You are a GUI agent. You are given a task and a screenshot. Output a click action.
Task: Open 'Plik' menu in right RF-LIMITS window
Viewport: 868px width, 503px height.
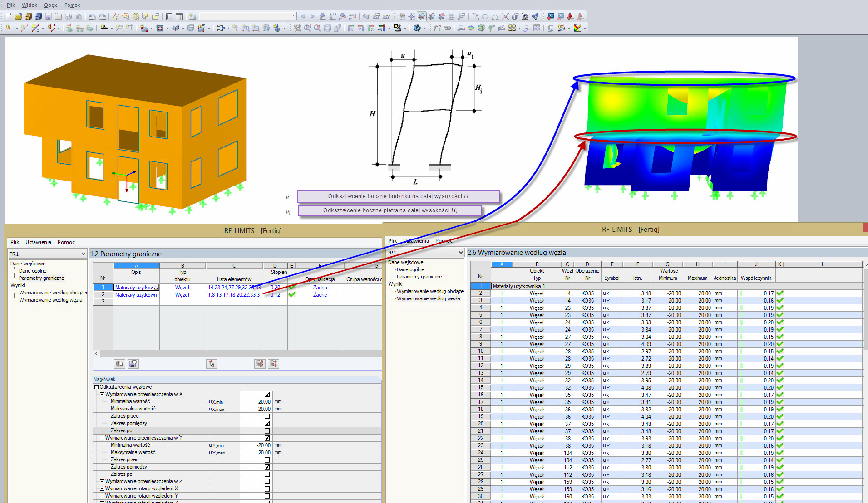point(392,241)
